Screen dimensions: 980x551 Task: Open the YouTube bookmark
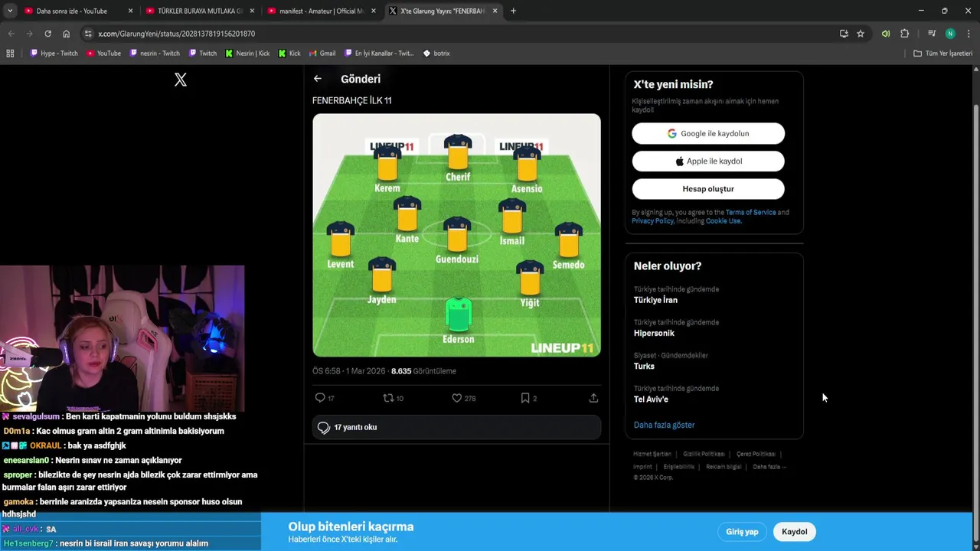103,54
